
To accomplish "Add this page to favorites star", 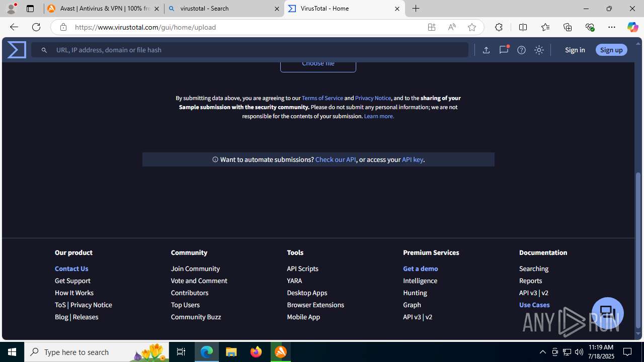I will [x=472, y=27].
